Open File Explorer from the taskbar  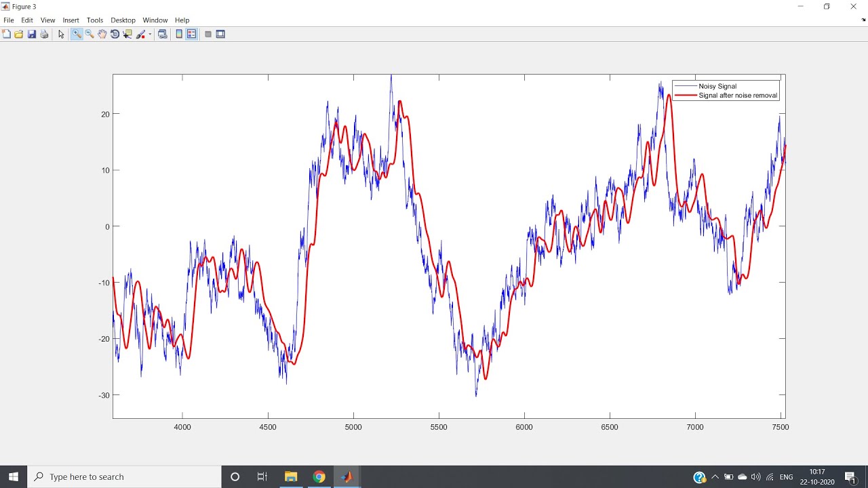291,476
